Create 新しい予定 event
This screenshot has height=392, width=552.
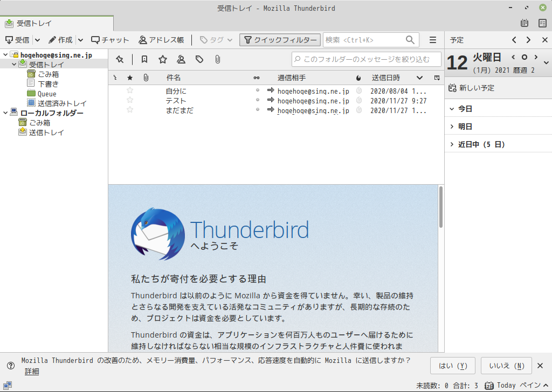[471, 88]
